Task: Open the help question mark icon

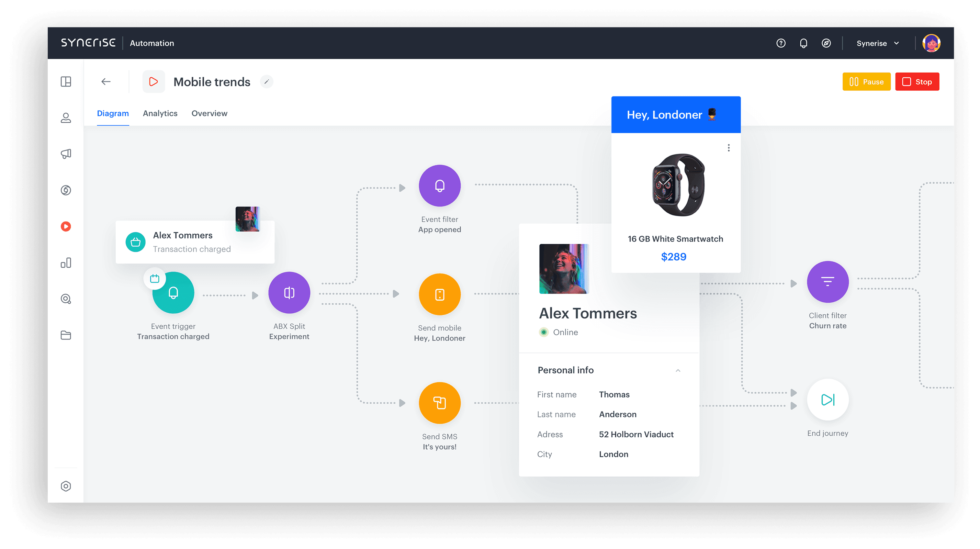Action: [x=781, y=43]
